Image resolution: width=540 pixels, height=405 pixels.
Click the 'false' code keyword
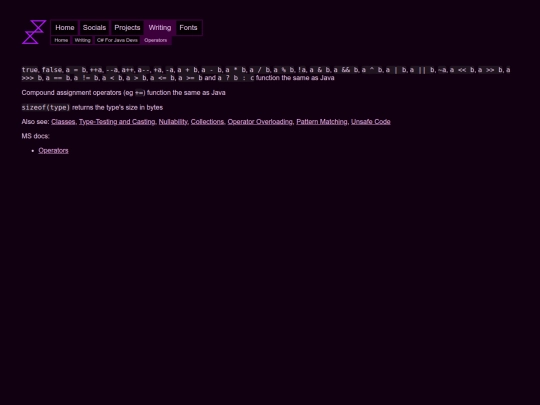[52, 70]
